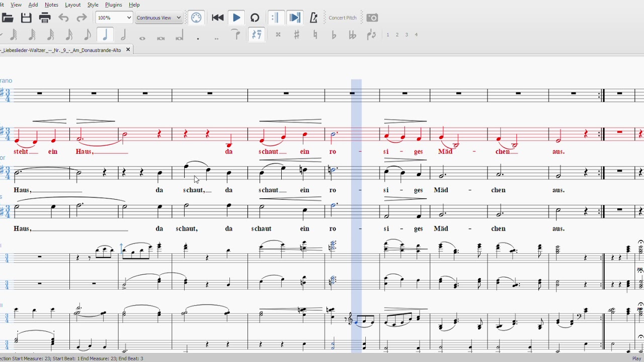Select voice 3
644x362 pixels.
point(407,35)
